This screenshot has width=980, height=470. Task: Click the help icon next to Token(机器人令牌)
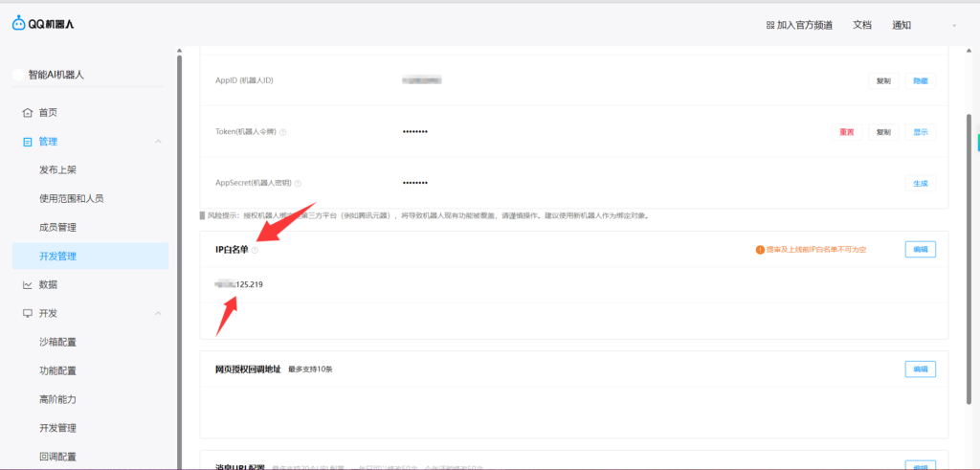point(282,132)
